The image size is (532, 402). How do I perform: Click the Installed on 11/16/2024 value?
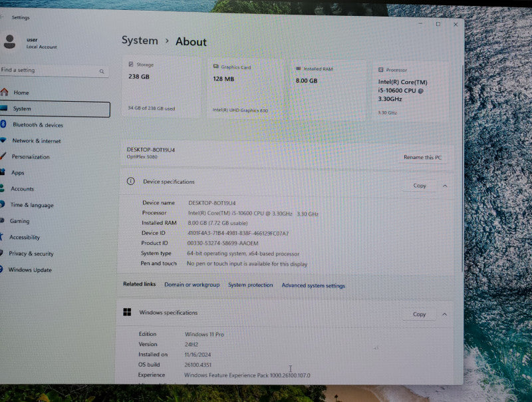198,355
